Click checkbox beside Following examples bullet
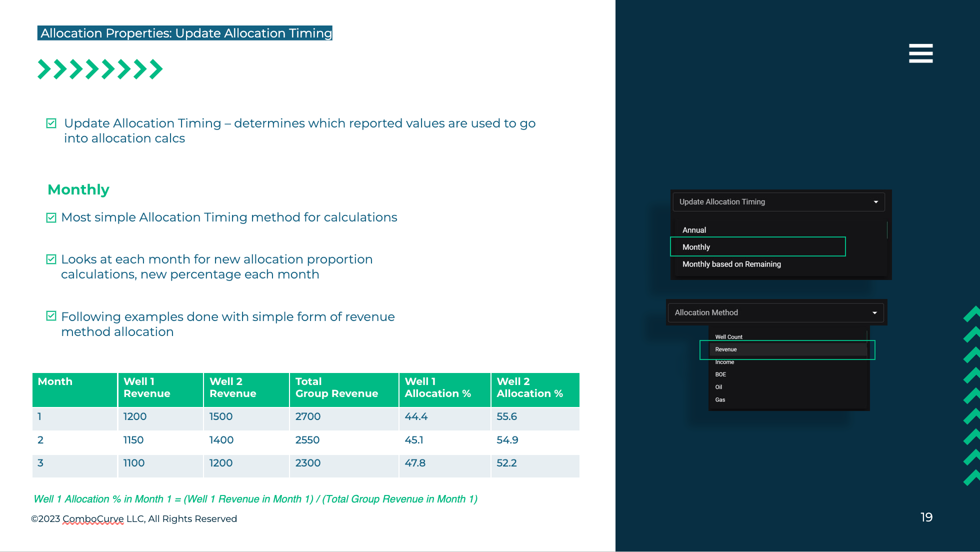980x552 pixels. [51, 316]
